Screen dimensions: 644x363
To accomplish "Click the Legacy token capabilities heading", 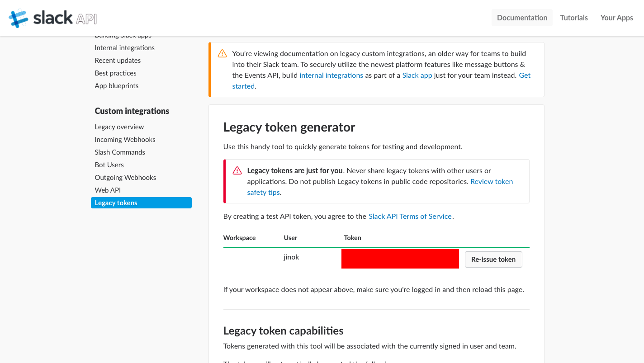I will click(283, 331).
